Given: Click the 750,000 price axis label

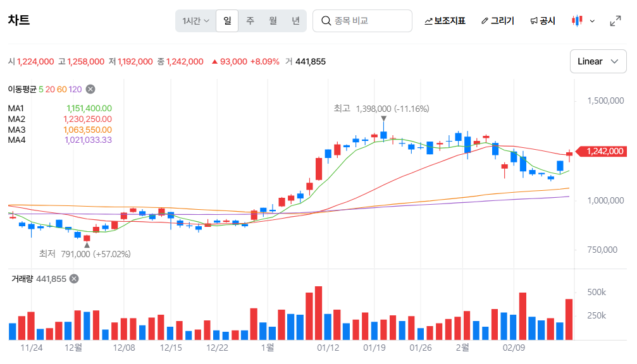Looking at the screenshot, I should point(602,250).
